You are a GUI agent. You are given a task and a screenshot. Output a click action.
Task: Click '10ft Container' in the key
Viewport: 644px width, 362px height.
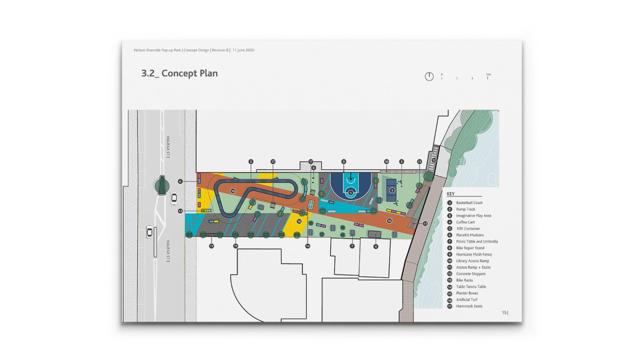(x=468, y=229)
